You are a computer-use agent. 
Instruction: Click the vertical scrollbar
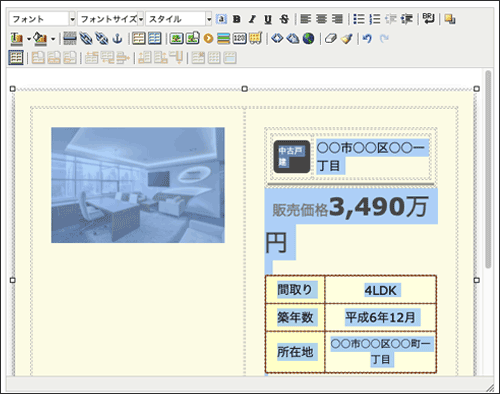(x=488, y=169)
